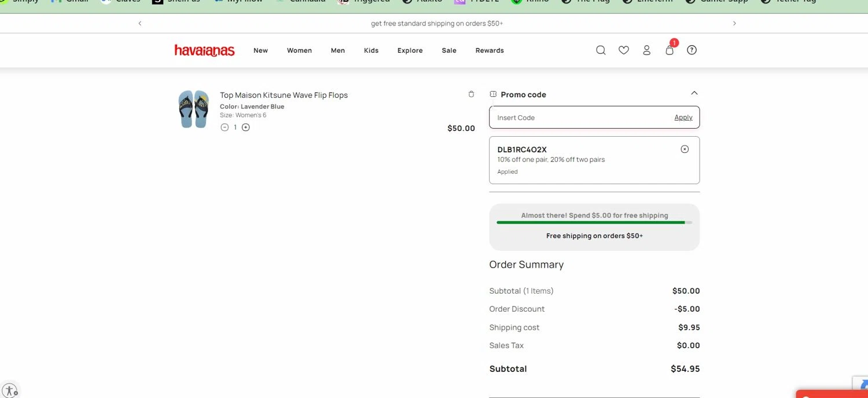The height and width of the screenshot is (398, 868).
Task: Remove the flip flops with trash icon
Action: [x=471, y=94]
